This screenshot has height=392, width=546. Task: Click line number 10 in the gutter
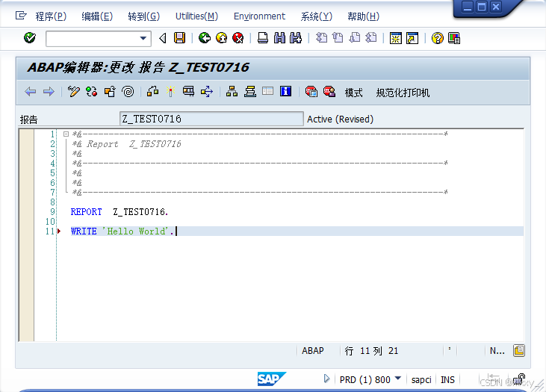click(x=50, y=222)
